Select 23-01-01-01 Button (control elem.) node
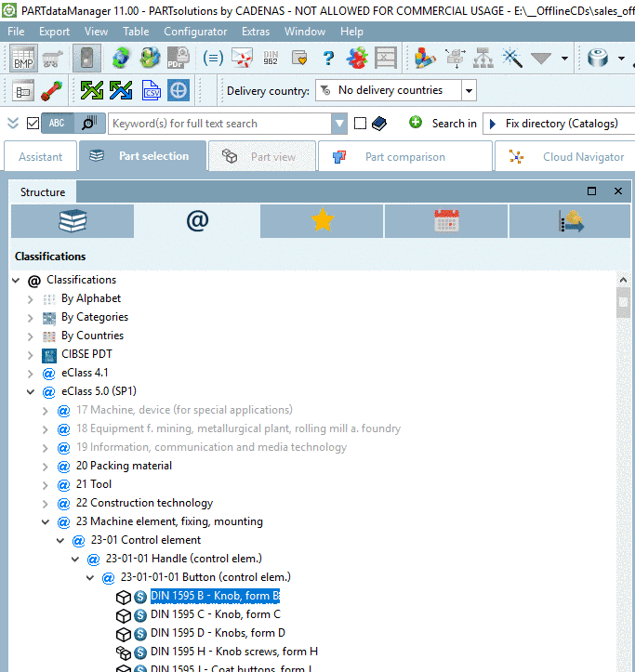This screenshot has width=635, height=672. click(x=205, y=577)
